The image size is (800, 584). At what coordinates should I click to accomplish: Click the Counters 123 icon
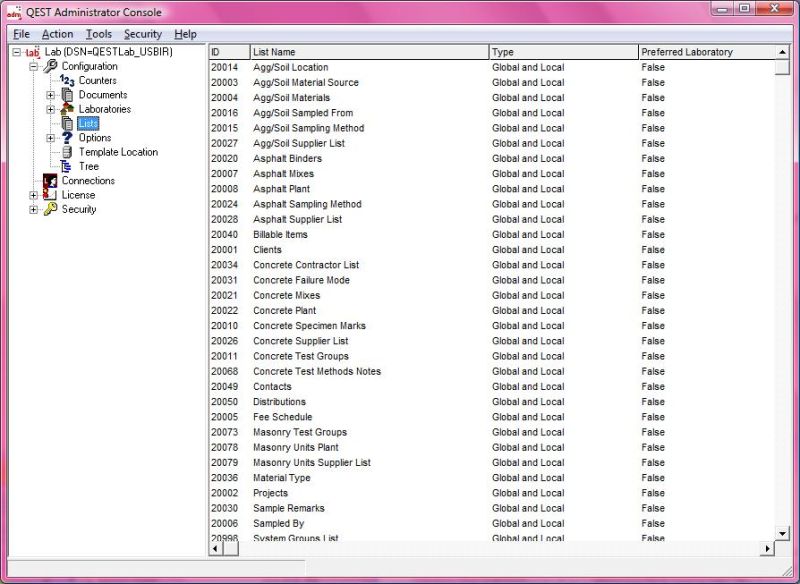[66, 80]
